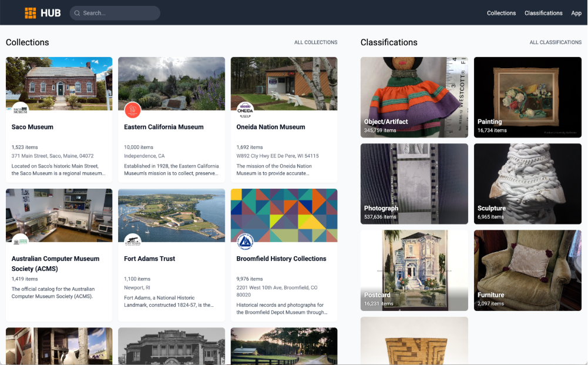Click the '10,000 items' count text

click(x=139, y=147)
